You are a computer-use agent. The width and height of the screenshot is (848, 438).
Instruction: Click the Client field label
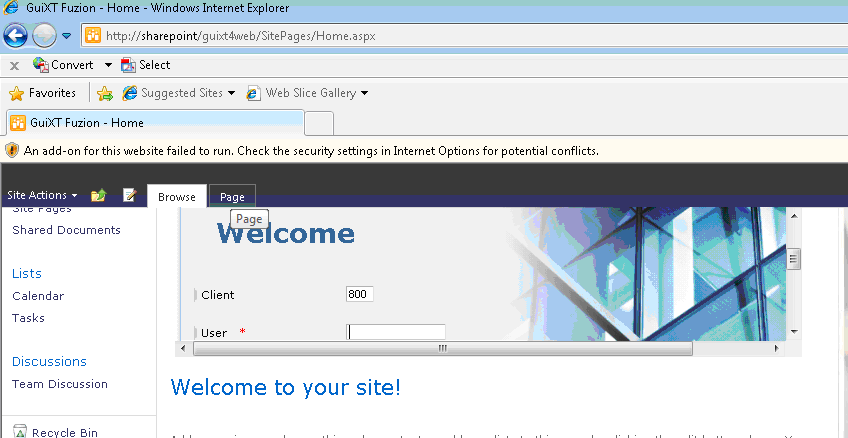click(x=217, y=295)
